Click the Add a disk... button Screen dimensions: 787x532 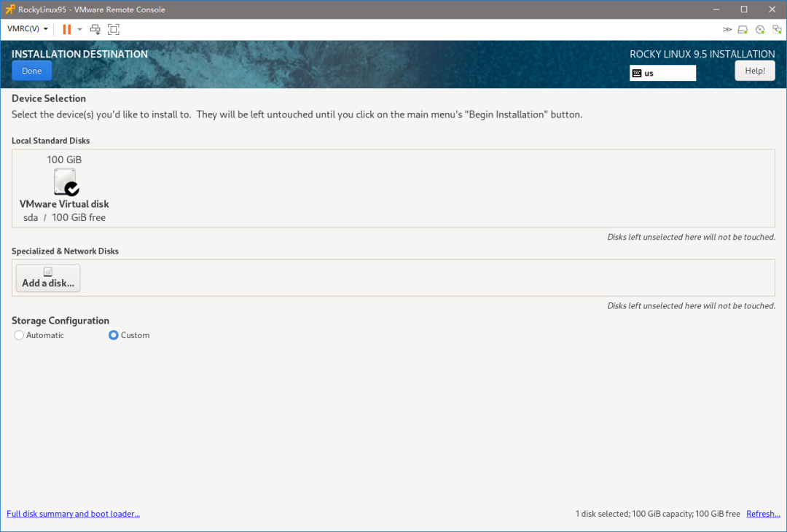tap(48, 278)
